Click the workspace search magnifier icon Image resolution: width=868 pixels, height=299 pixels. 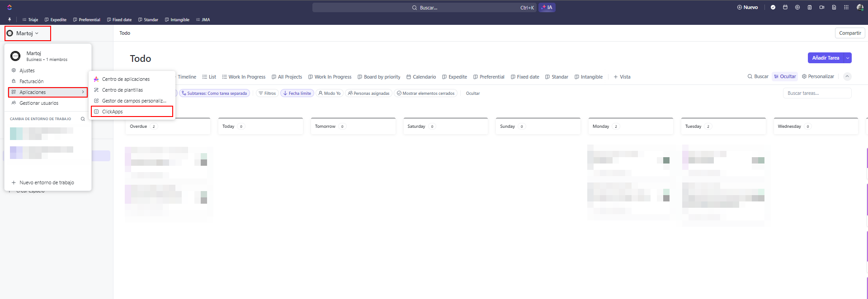(x=83, y=119)
